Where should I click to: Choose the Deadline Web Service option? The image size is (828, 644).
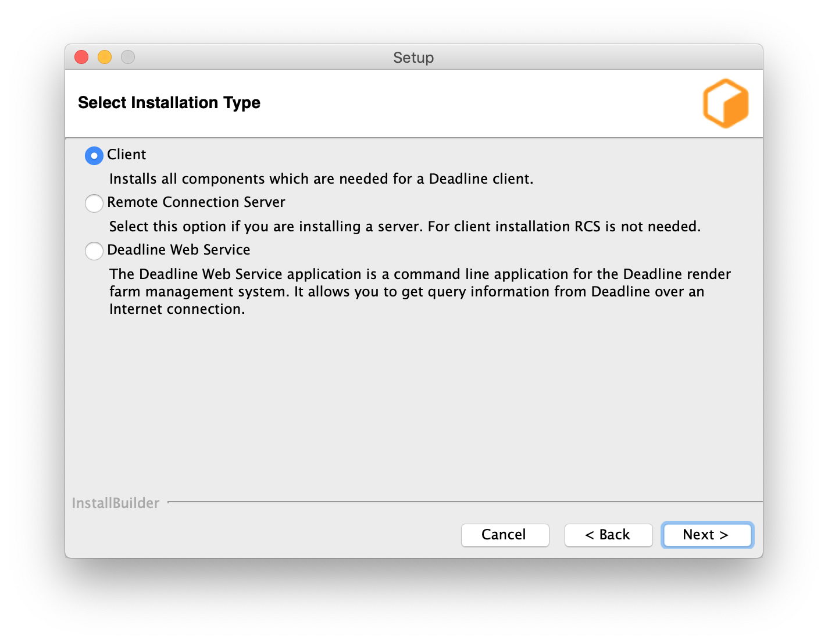coord(94,251)
